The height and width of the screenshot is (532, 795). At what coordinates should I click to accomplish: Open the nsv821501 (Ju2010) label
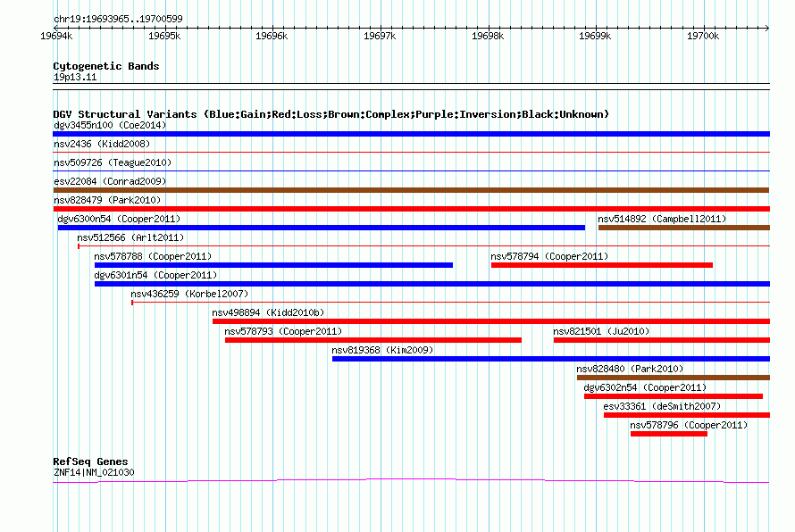601,331
